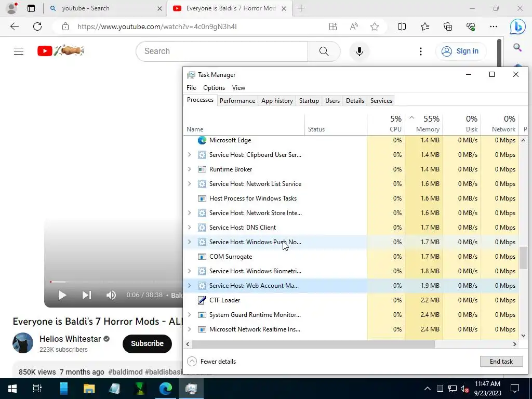
Task: Expand Service Host: Web Account Manager
Action: (189, 286)
